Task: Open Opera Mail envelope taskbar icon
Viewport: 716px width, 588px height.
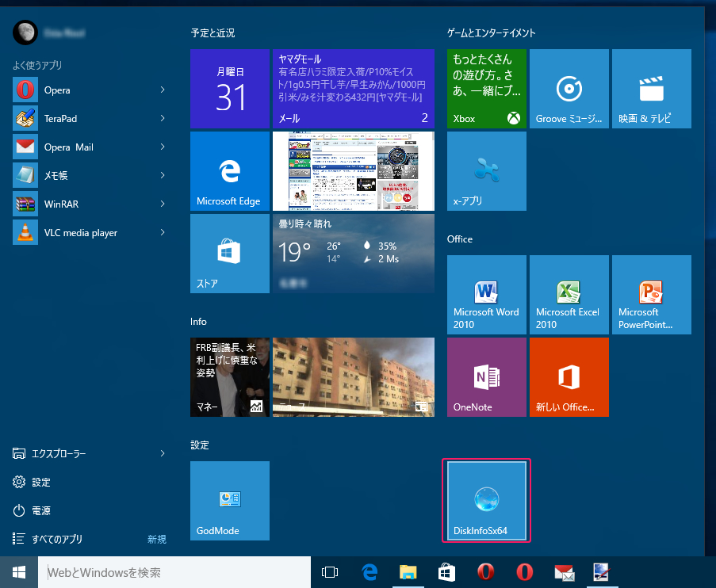Action: pyautogui.click(x=564, y=572)
